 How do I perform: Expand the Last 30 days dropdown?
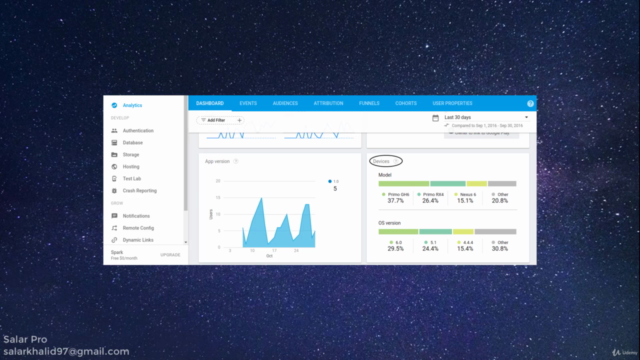point(527,118)
